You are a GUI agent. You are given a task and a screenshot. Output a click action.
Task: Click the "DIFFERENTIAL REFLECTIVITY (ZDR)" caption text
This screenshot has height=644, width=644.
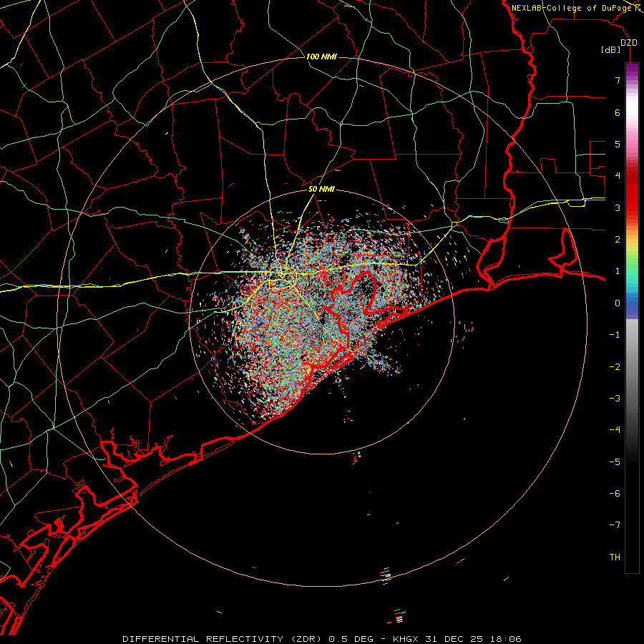[x=223, y=639]
